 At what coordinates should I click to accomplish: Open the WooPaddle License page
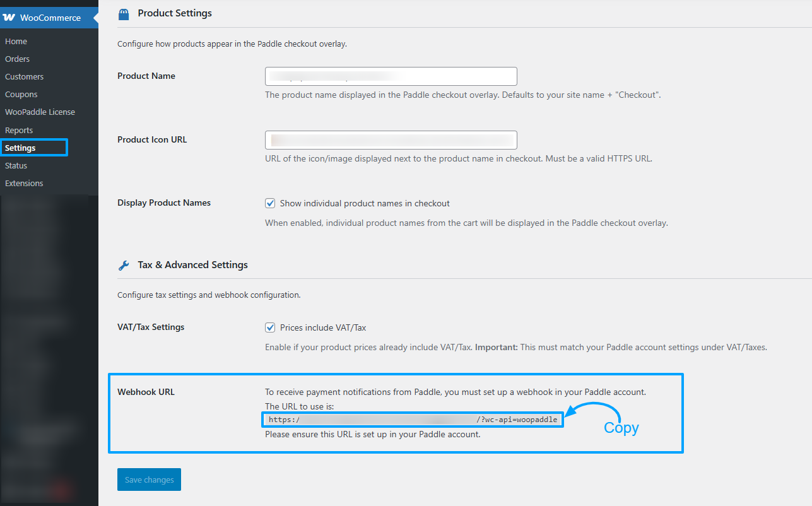tap(40, 112)
